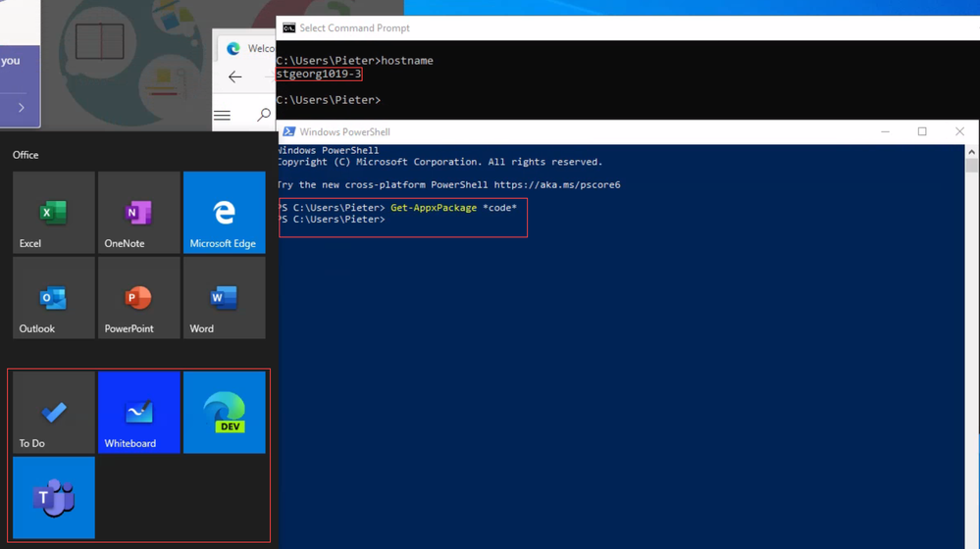Click the Copyright line in PowerShell
Image resolution: width=980 pixels, height=549 pixels.
[x=440, y=162]
